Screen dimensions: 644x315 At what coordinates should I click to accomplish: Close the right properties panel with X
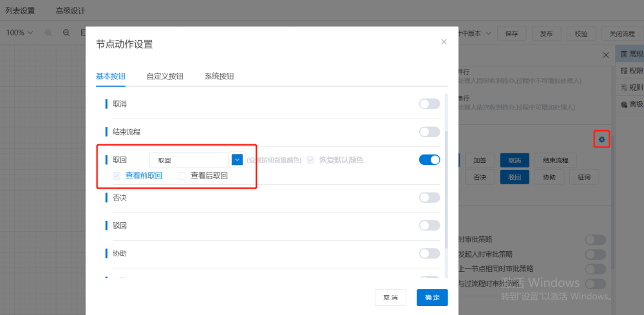coord(605,55)
